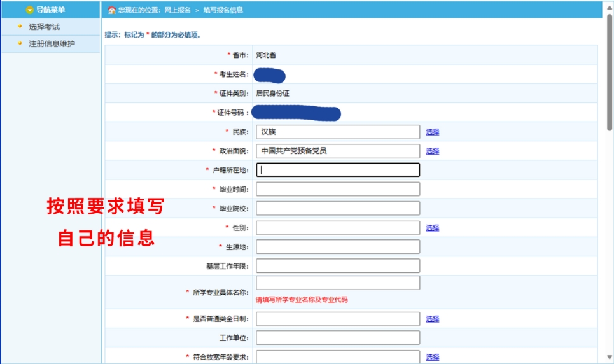Open the 选择 picker for 是否普通类全日制
The height and width of the screenshot is (364, 614).
(433, 319)
